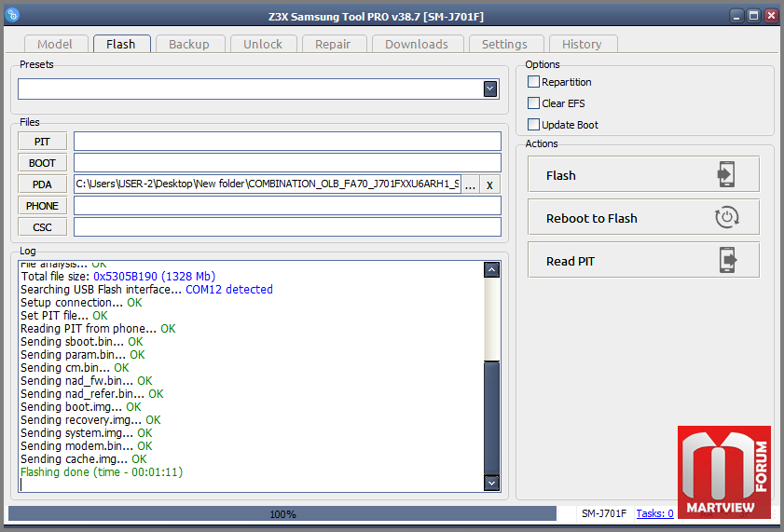Screen dimensions: 784x532
Task: Click the log scrollbar thumb
Action: [x=492, y=417]
